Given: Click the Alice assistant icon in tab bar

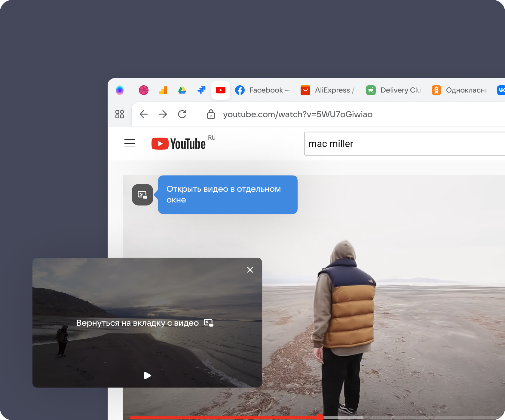Looking at the screenshot, I should pos(120,90).
